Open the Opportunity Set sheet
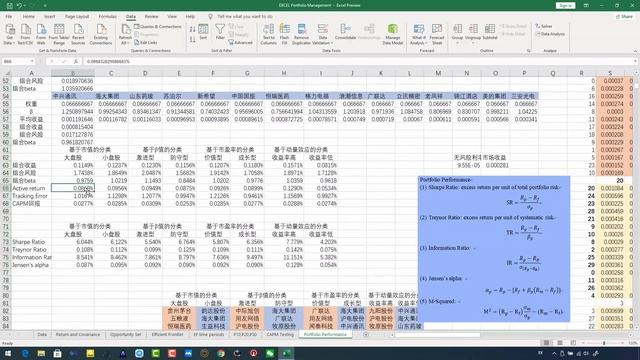640x360 pixels. click(125, 335)
